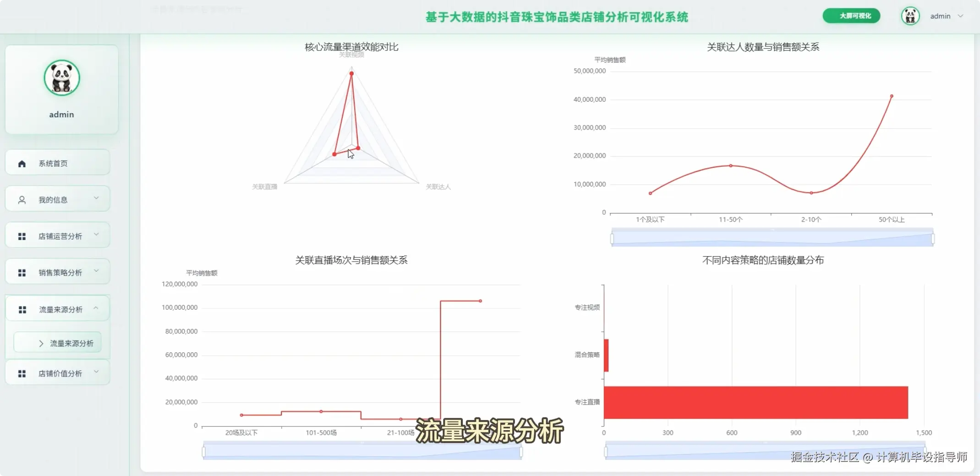Click the 101-500场 step chart data point
980x476 pixels.
321,411
